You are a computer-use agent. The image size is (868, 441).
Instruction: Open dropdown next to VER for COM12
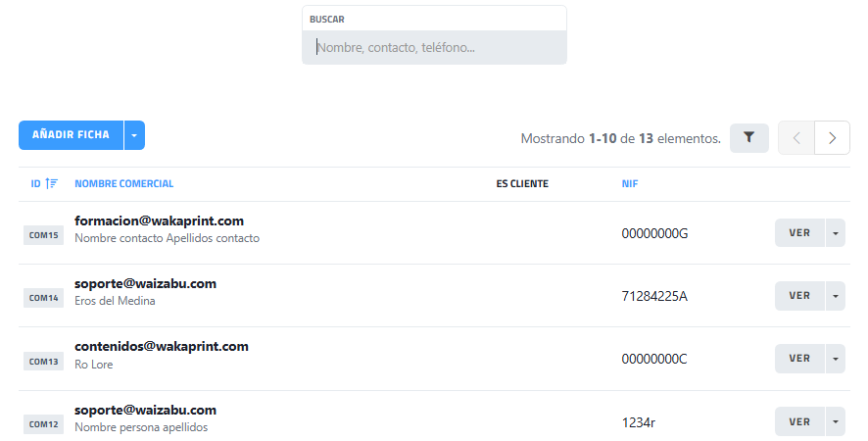tap(835, 421)
